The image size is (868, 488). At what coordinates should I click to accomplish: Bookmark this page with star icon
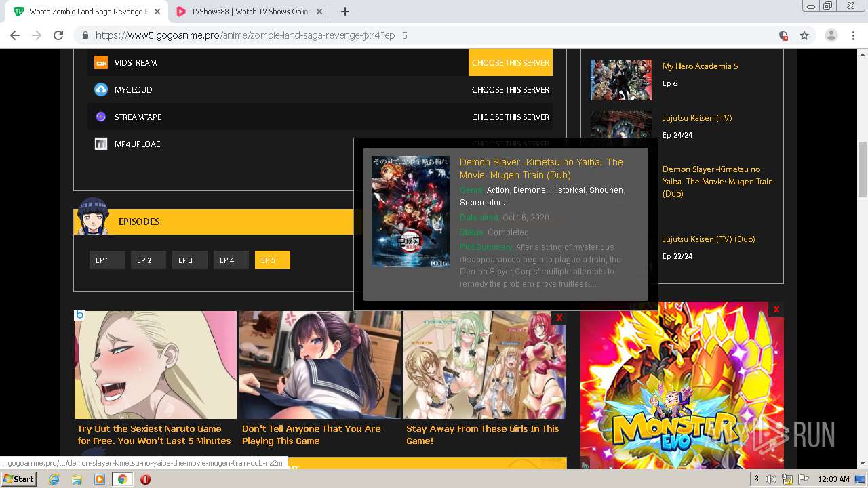(x=804, y=35)
